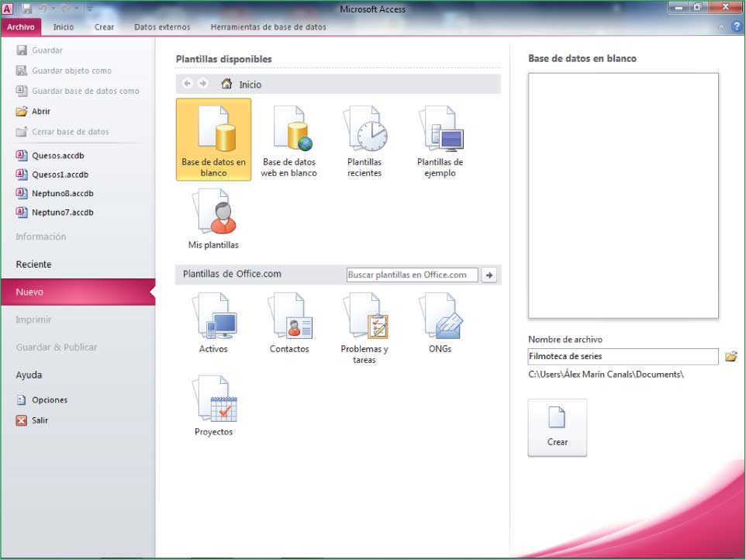Expand the undo history dropdown arrow
The image size is (746, 560).
[x=54, y=9]
